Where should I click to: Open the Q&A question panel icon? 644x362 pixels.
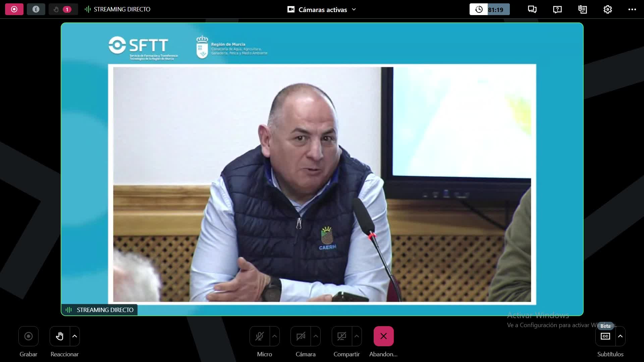tap(557, 9)
